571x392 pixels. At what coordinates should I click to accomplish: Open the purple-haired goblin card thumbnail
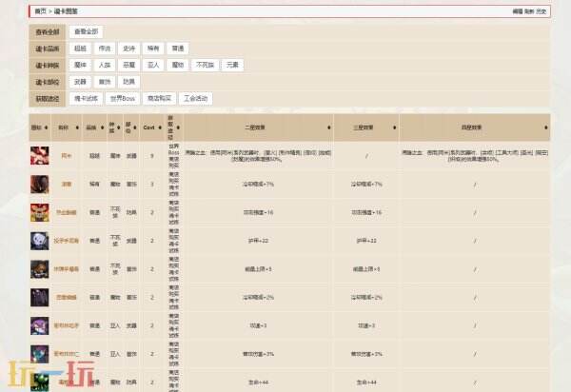pyautogui.click(x=39, y=325)
